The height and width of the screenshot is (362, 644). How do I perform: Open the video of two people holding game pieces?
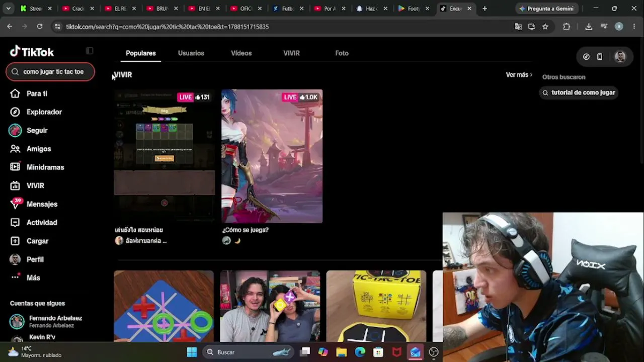tap(270, 306)
